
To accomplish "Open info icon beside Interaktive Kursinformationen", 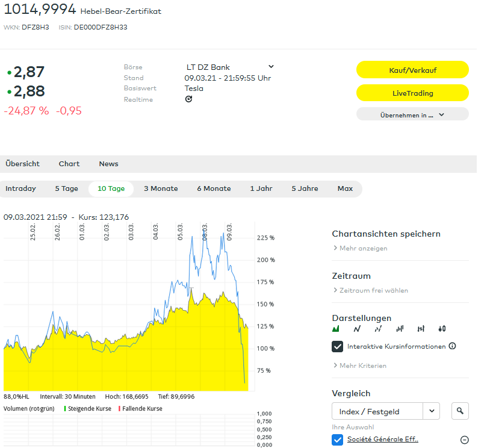I will click(x=452, y=346).
